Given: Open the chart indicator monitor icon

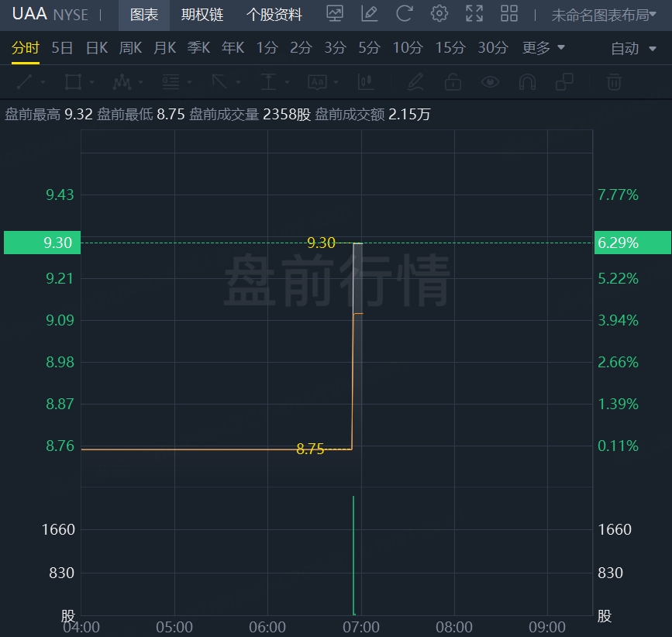Looking at the screenshot, I should click(x=335, y=14).
